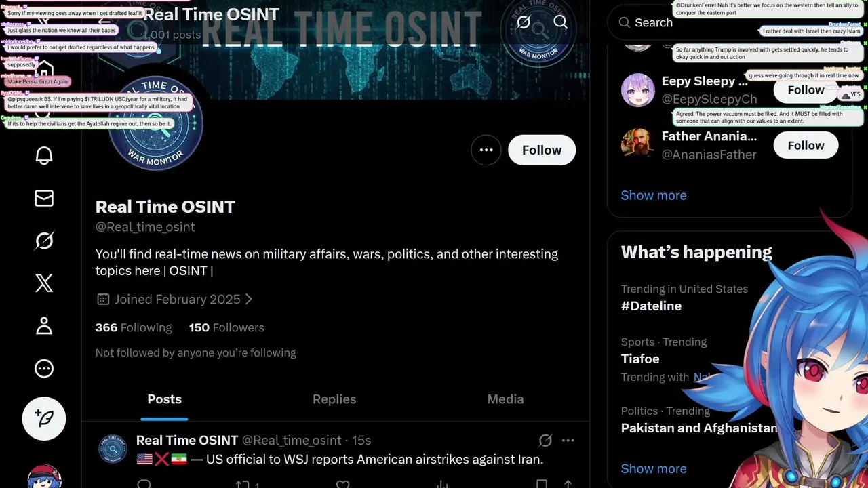The width and height of the screenshot is (868, 488).
Task: Open Grok from the left sidebar
Action: click(44, 241)
